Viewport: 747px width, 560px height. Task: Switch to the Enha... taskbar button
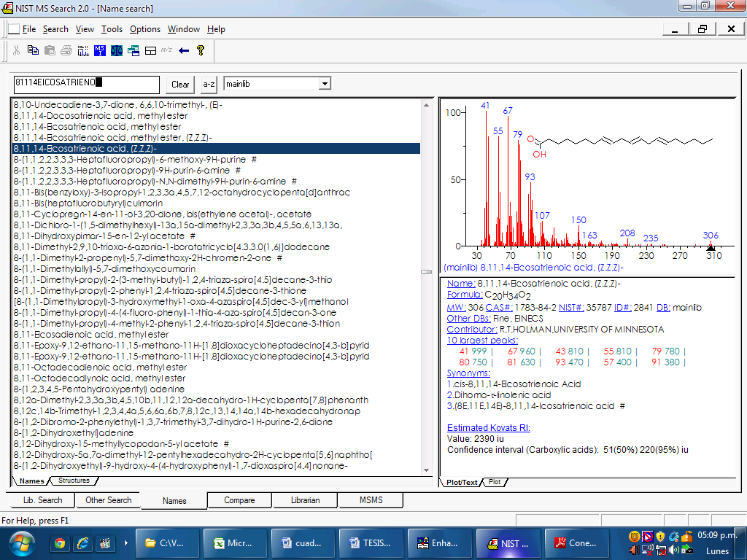coord(440,542)
